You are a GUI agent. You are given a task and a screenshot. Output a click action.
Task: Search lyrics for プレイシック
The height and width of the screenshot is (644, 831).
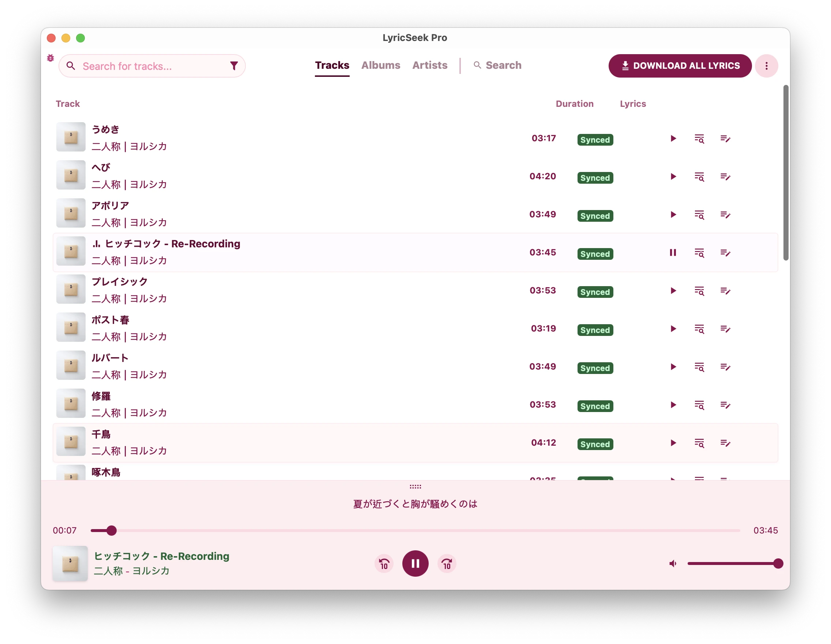pos(699,291)
